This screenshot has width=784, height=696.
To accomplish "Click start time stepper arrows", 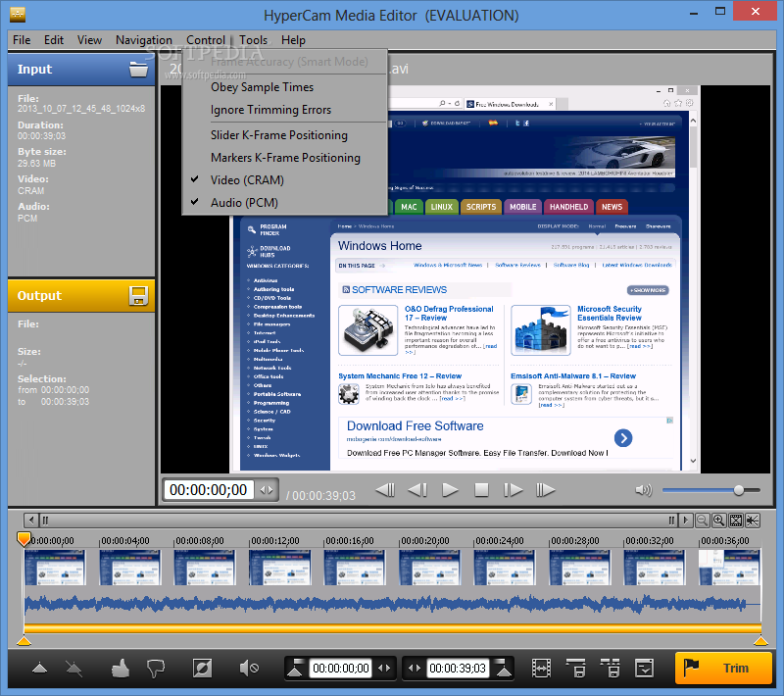I will [384, 668].
